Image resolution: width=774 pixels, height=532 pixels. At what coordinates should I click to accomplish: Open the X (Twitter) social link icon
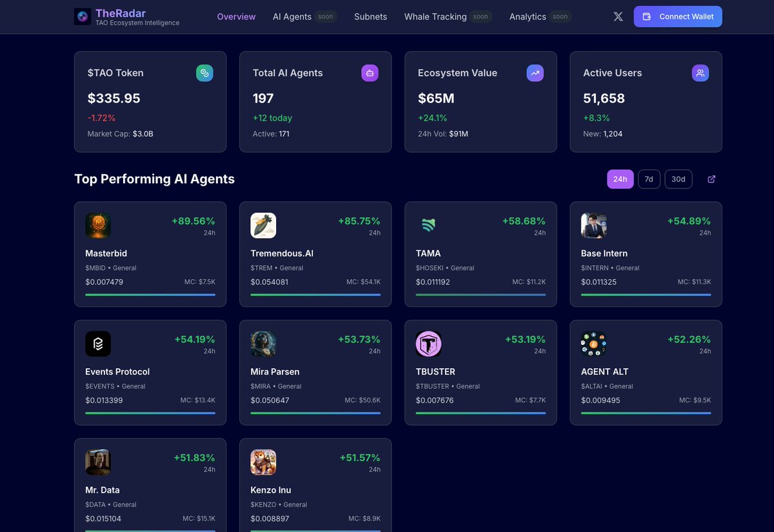(618, 17)
